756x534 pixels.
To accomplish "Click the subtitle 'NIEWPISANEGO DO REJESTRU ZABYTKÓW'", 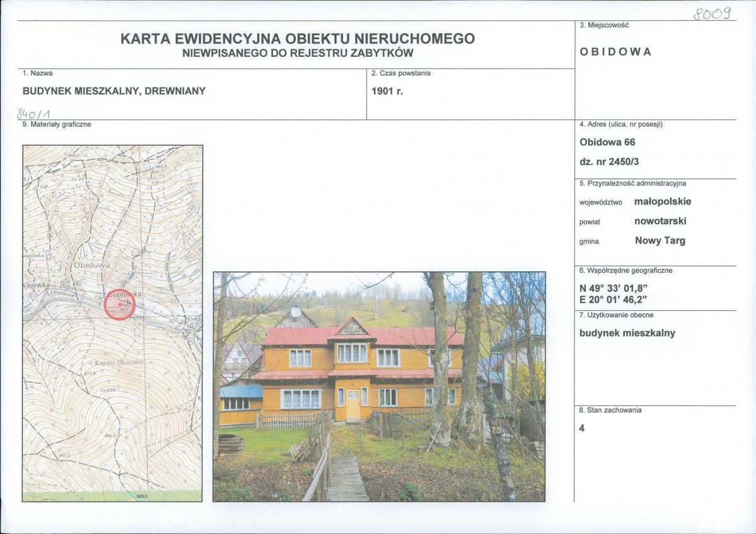I will pyautogui.click(x=298, y=54).
